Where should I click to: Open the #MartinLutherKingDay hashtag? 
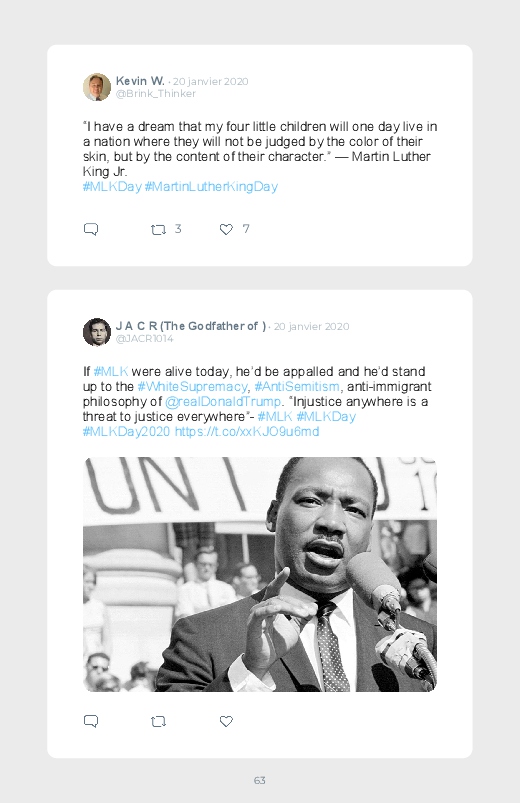click(x=211, y=186)
